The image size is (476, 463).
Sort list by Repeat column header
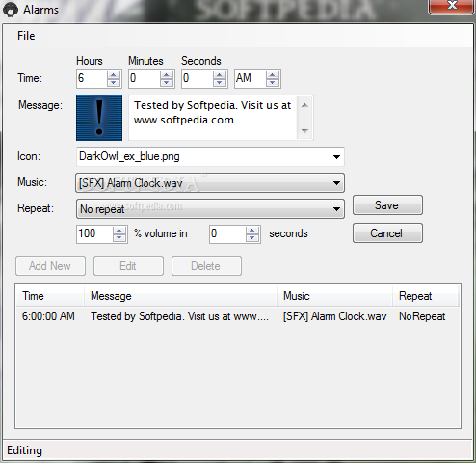point(426,296)
